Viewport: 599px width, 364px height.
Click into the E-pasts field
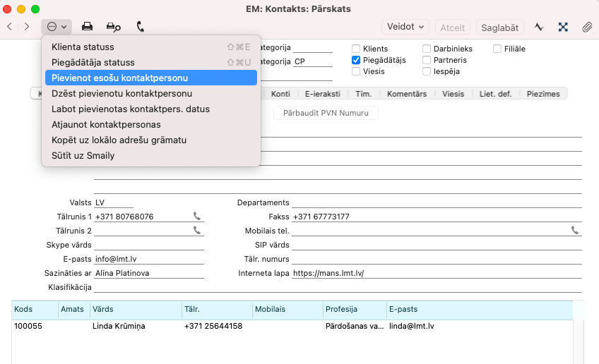tap(148, 259)
